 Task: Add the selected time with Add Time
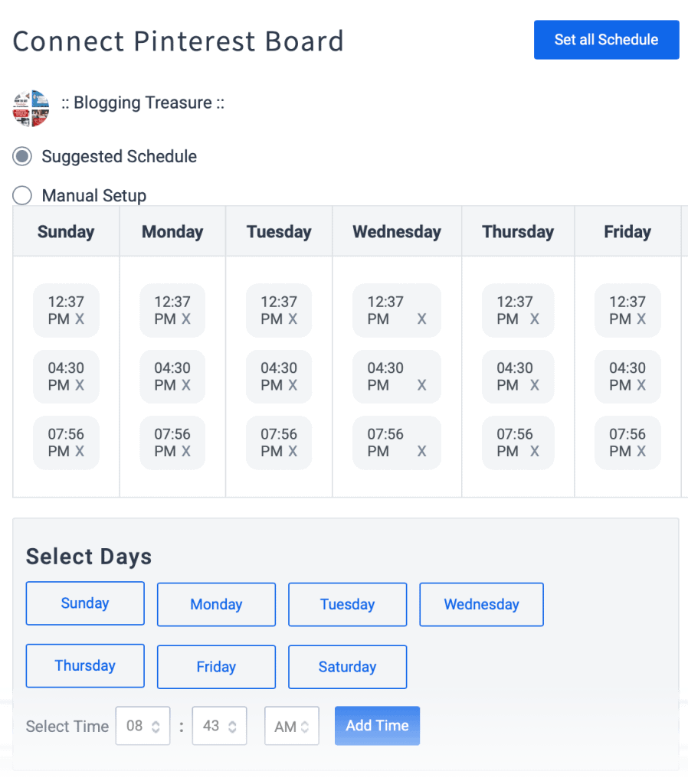click(x=377, y=726)
